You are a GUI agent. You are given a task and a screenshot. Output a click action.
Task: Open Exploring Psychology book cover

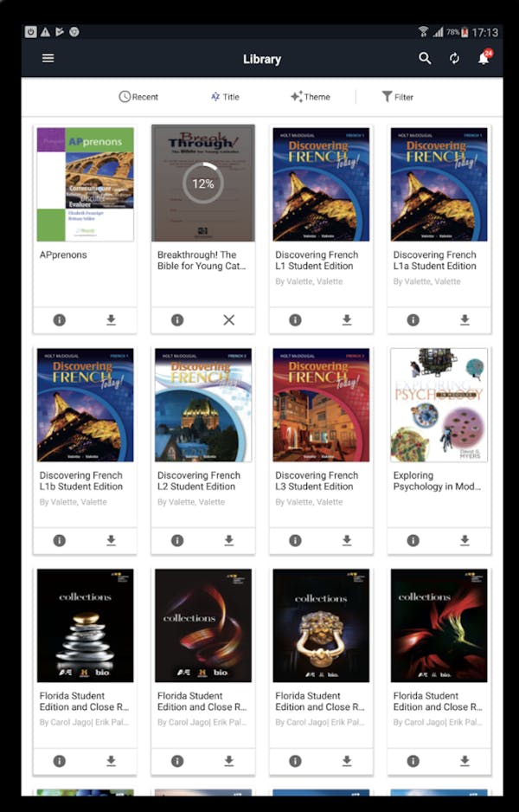[x=439, y=405]
